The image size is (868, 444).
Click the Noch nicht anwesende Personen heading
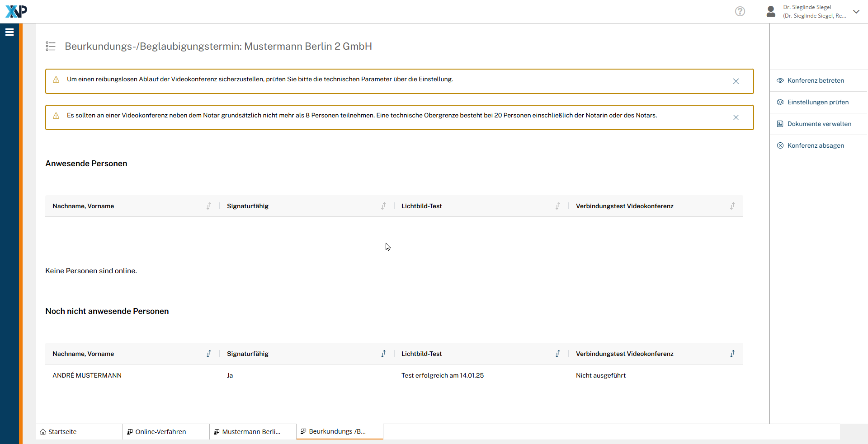pyautogui.click(x=107, y=311)
